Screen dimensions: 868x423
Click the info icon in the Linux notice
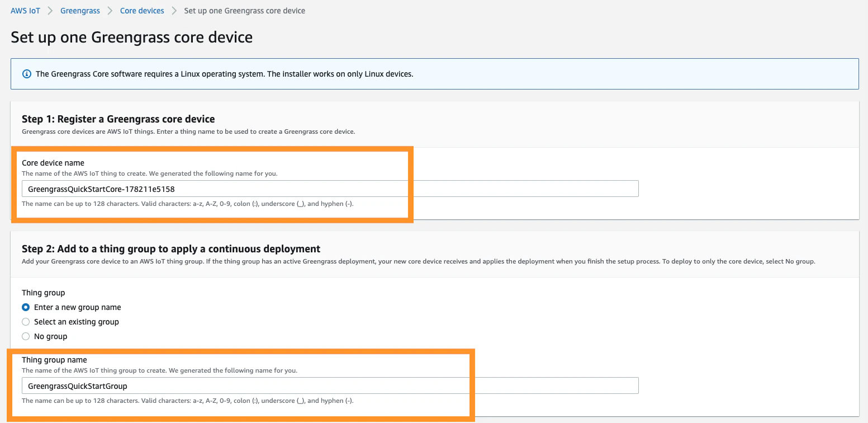(26, 74)
